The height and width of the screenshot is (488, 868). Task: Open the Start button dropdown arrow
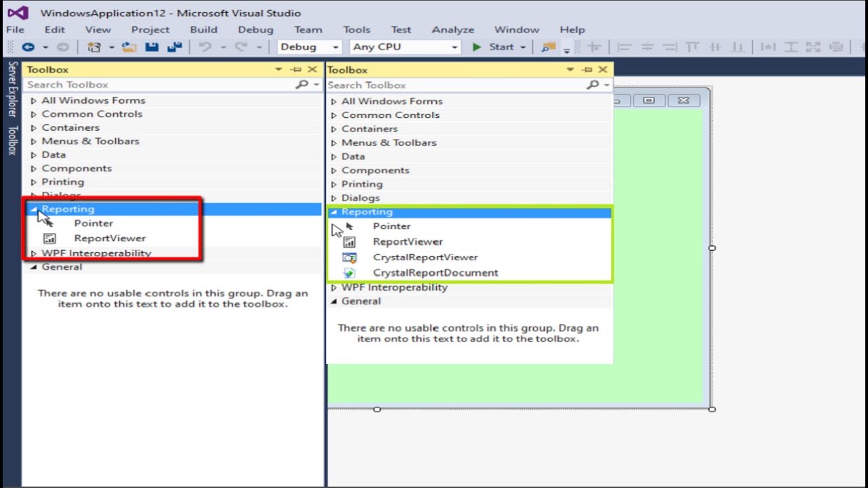tap(523, 47)
